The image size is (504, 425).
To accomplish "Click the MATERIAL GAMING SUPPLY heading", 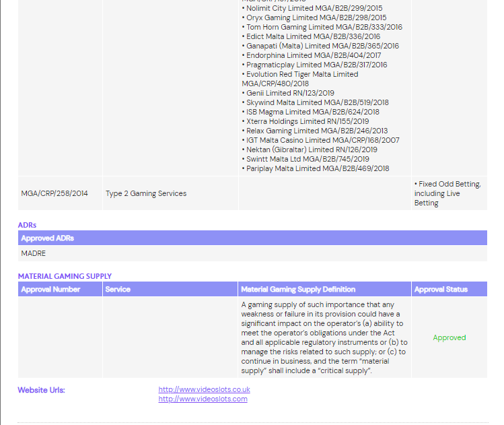I will click(x=65, y=276).
